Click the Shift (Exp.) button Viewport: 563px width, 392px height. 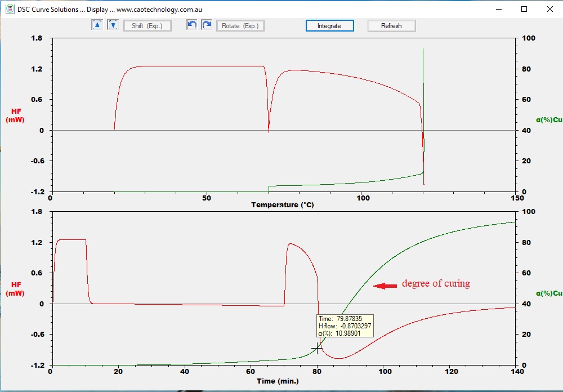coord(147,25)
